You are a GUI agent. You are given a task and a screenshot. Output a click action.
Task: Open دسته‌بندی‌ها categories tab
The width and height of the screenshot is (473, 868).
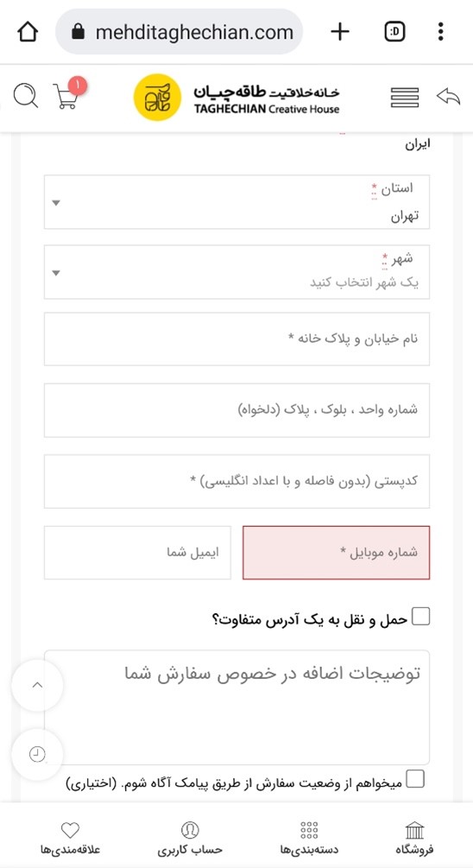[309, 838]
